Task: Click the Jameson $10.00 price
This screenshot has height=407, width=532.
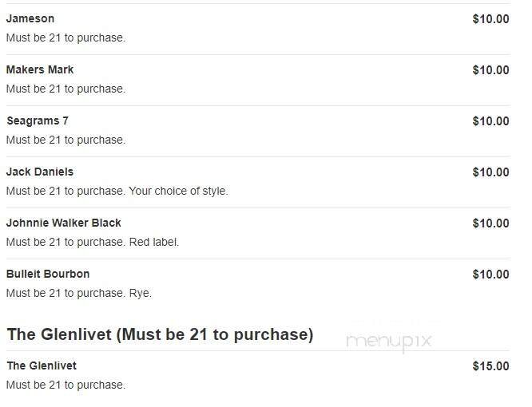Action: point(490,19)
